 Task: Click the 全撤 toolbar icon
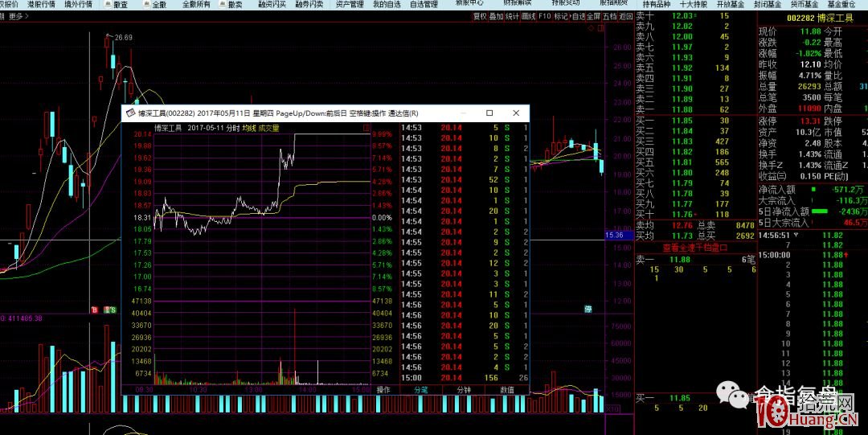[145, 5]
